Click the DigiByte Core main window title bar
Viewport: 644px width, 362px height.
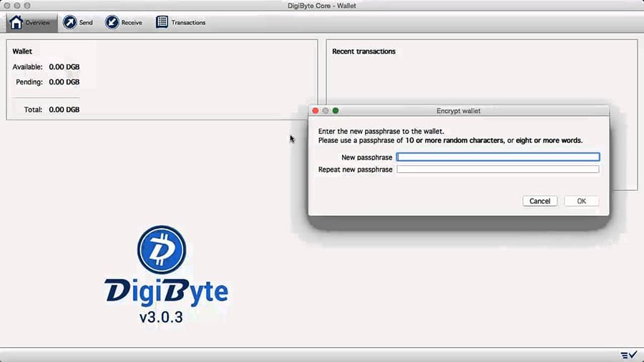322,6
